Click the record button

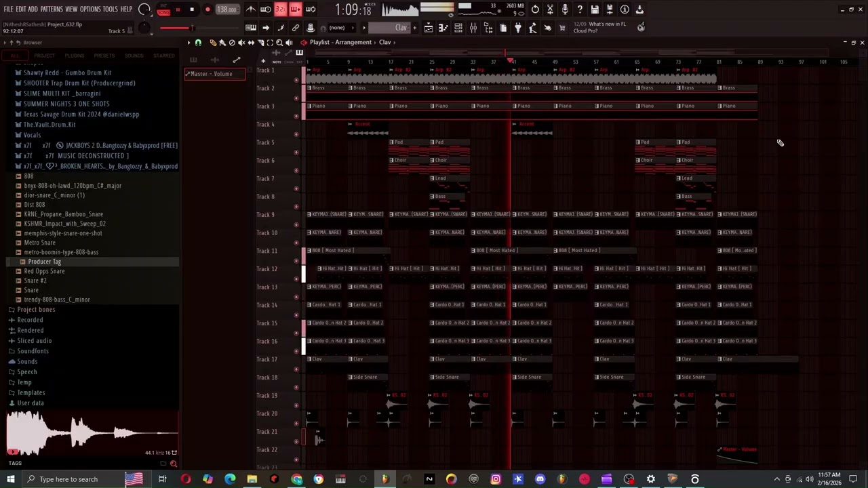tap(208, 9)
